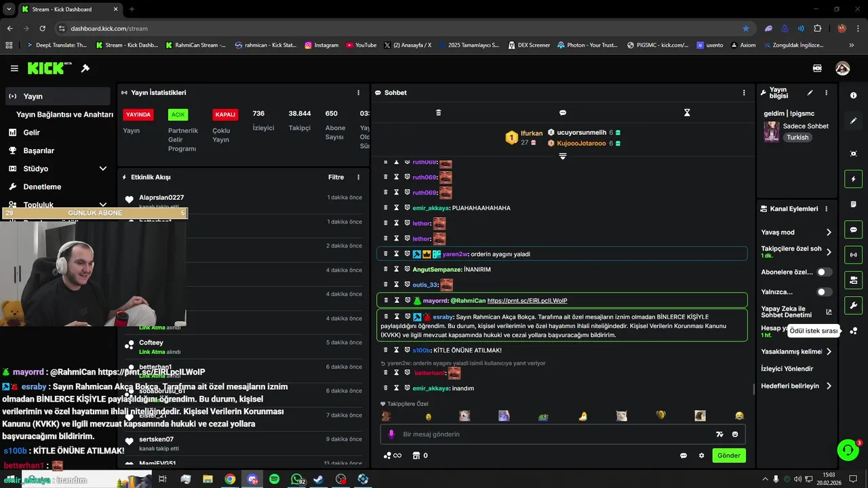Click the pencil icon in the right sidebar
The width and height of the screenshot is (868, 488).
coord(853,121)
